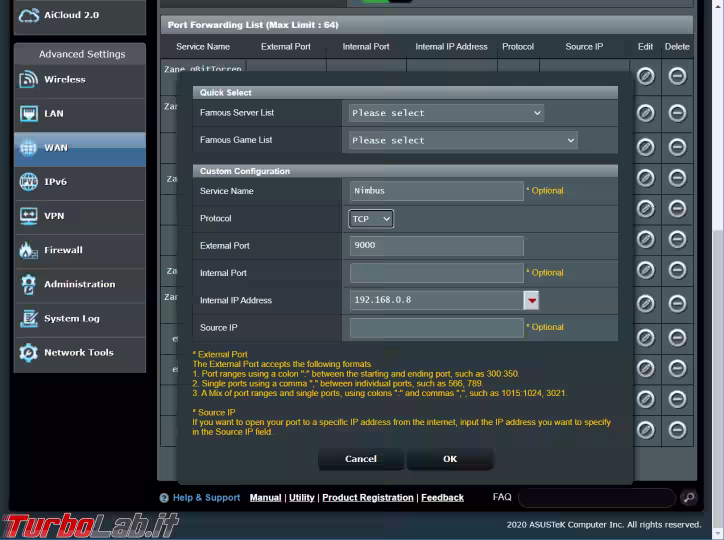724x540 pixels.
Task: Click the empty Internal Port field
Action: (x=437, y=273)
